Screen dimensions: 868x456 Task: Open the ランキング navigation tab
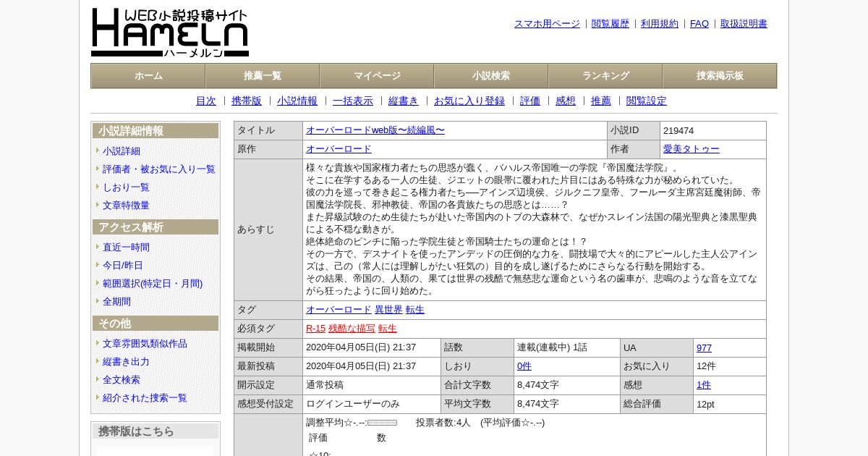point(605,76)
